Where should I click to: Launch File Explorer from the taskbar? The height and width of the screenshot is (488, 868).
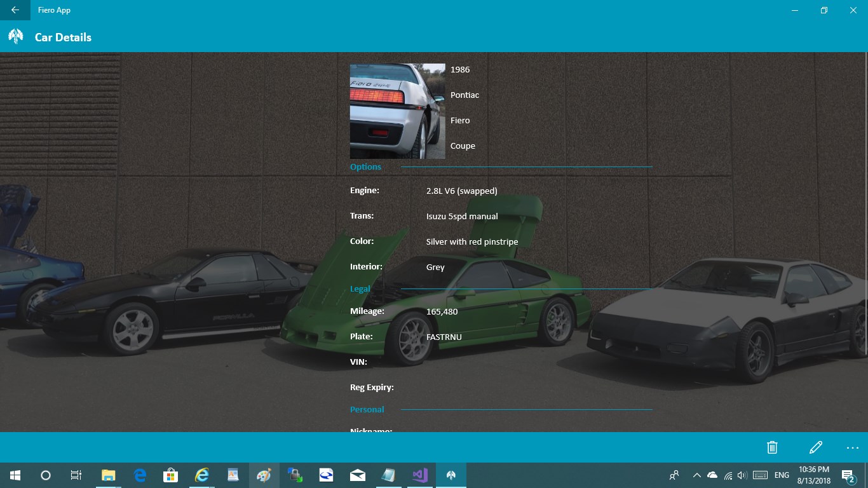pos(109,475)
